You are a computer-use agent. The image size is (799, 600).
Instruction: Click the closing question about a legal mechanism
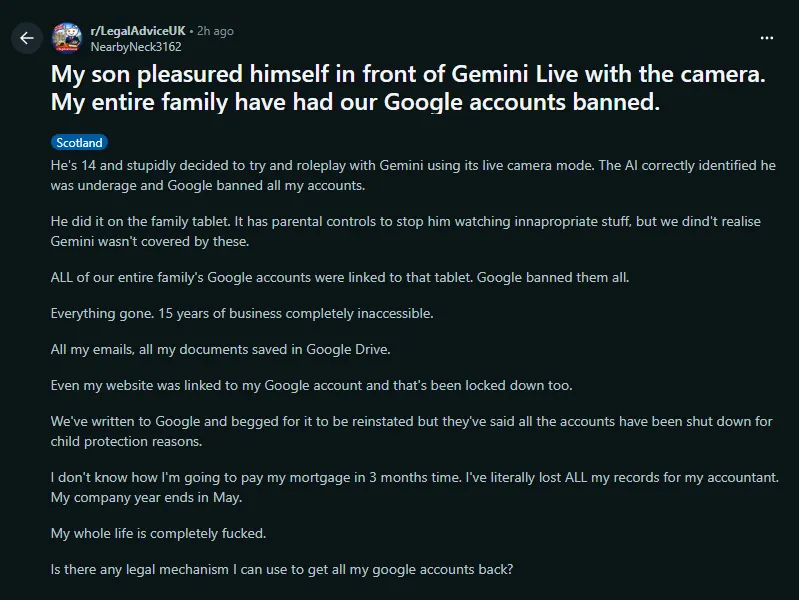point(282,570)
